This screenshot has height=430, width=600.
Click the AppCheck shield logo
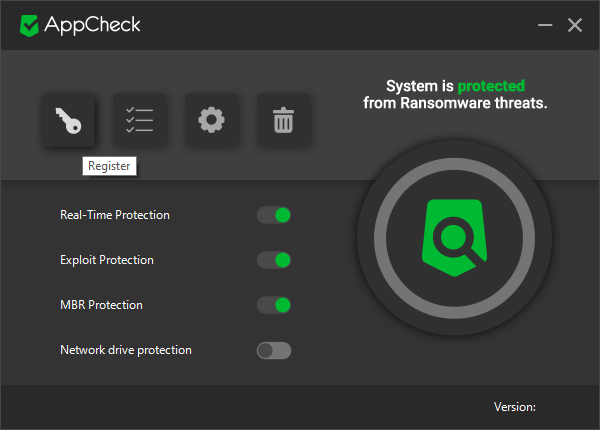pyautogui.click(x=30, y=25)
